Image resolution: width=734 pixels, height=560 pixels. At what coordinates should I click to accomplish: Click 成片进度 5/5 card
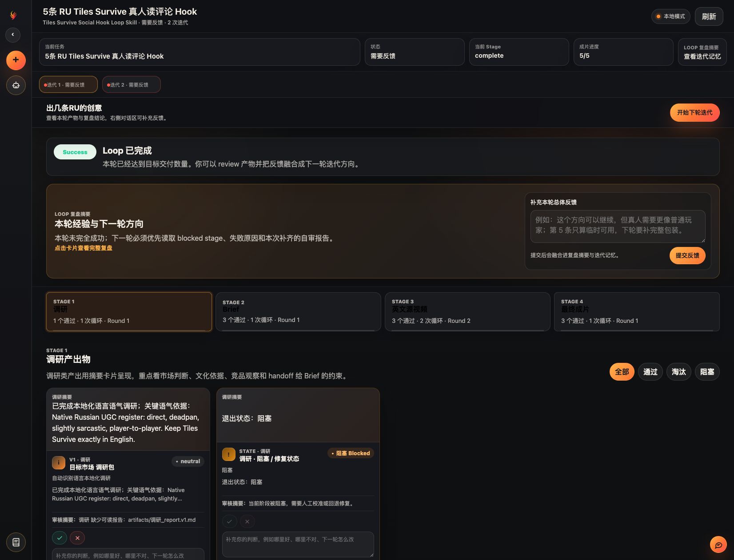(x=623, y=52)
